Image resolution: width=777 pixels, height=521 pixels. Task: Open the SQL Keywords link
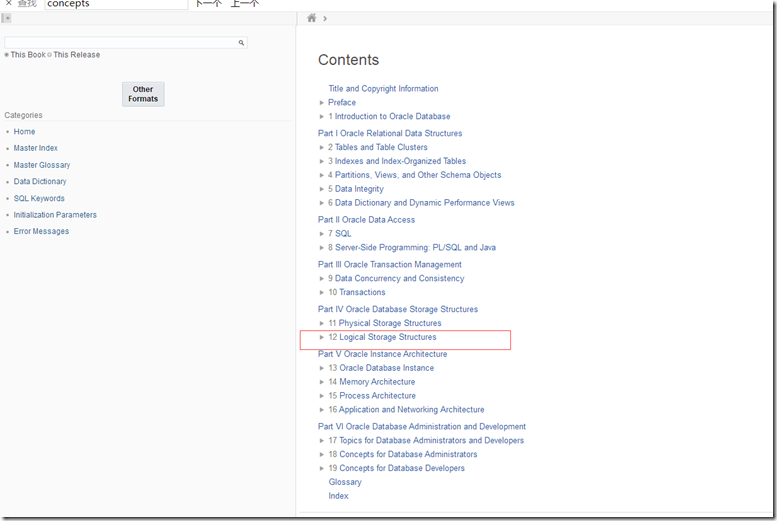click(x=39, y=198)
